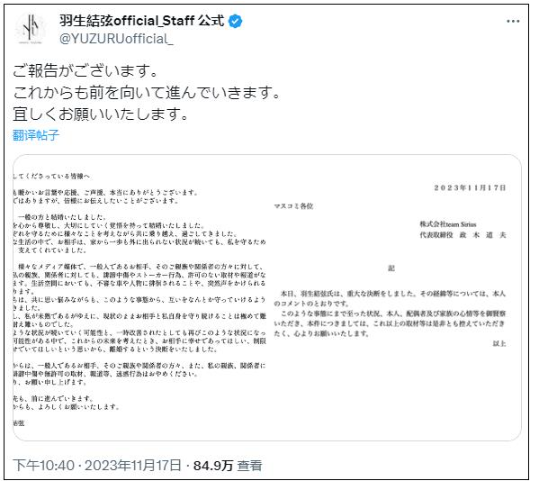Open the 羽生結弦official_Staff 公式 display name
Image resolution: width=533 pixels, height=484 pixels.
click(142, 21)
